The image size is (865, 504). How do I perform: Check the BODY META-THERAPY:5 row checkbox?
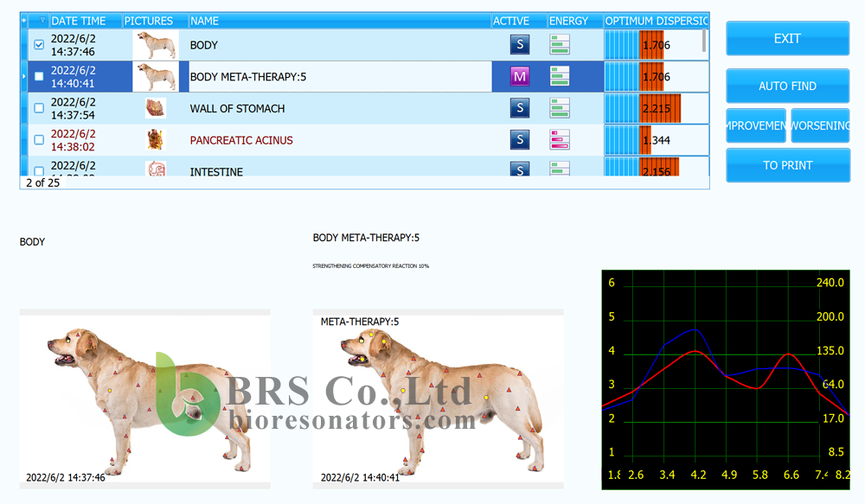[x=39, y=77]
